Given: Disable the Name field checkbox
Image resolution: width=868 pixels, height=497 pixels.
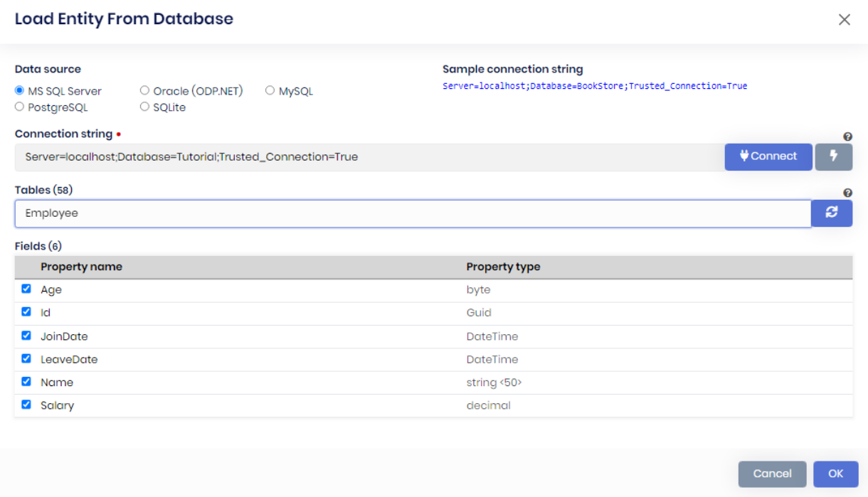Looking at the screenshot, I should click(26, 381).
